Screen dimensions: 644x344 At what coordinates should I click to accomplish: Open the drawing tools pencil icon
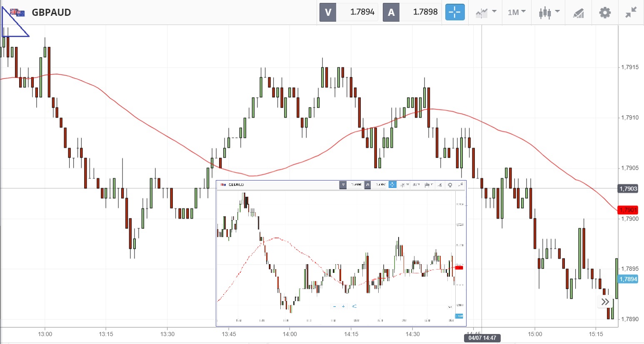pos(578,13)
